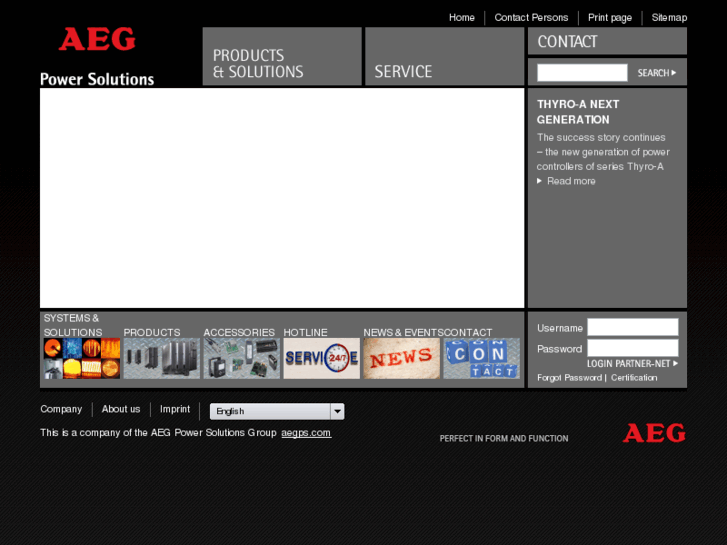727x545 pixels.
Task: Click the News & Events label
Action: (403, 333)
